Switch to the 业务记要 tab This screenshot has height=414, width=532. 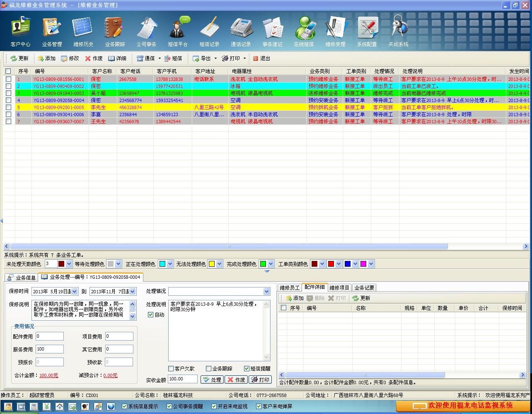364,287
